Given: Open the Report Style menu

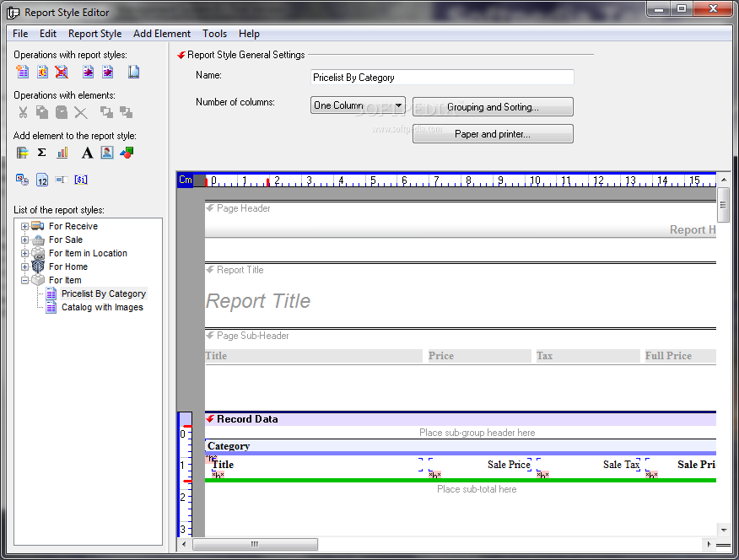Looking at the screenshot, I should (94, 34).
